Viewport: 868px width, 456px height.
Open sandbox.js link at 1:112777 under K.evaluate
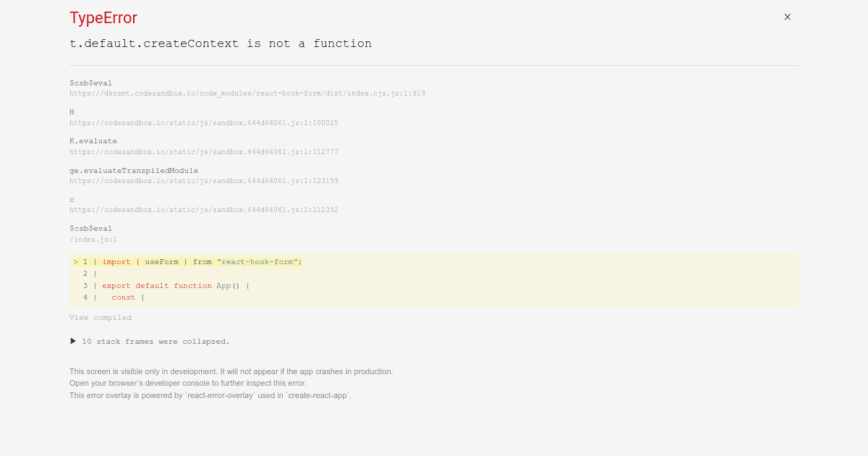204,152
